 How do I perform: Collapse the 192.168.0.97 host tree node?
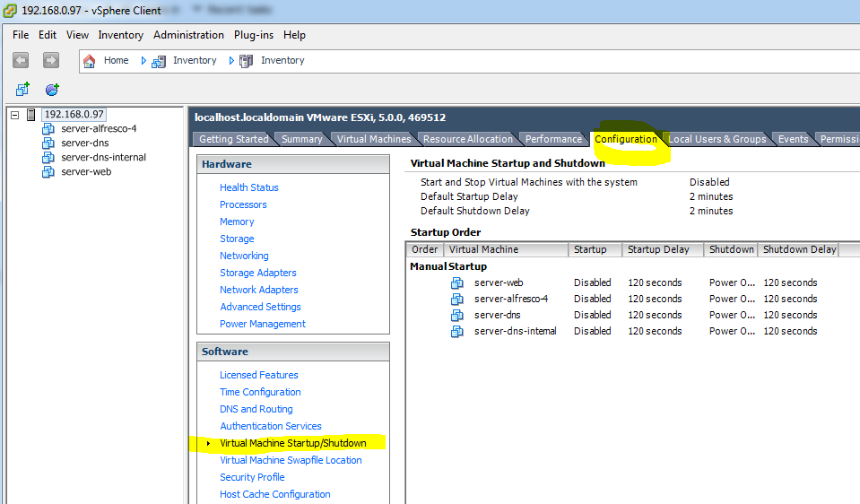pyautogui.click(x=15, y=115)
